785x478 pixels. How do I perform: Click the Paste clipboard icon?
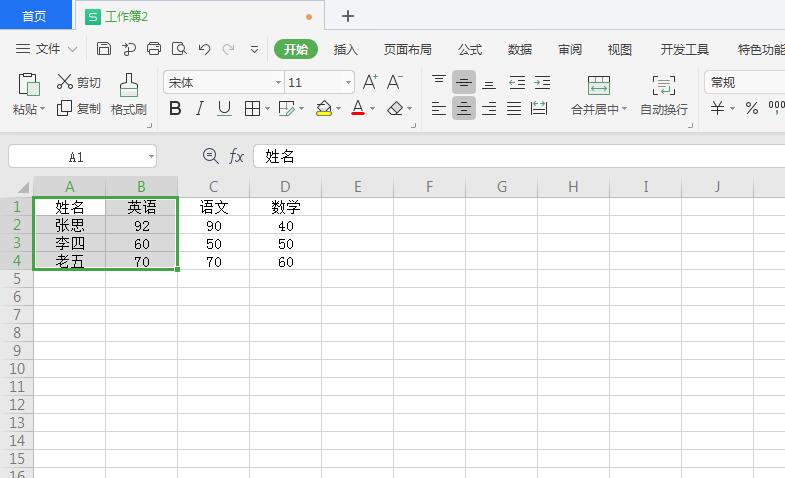pos(29,85)
